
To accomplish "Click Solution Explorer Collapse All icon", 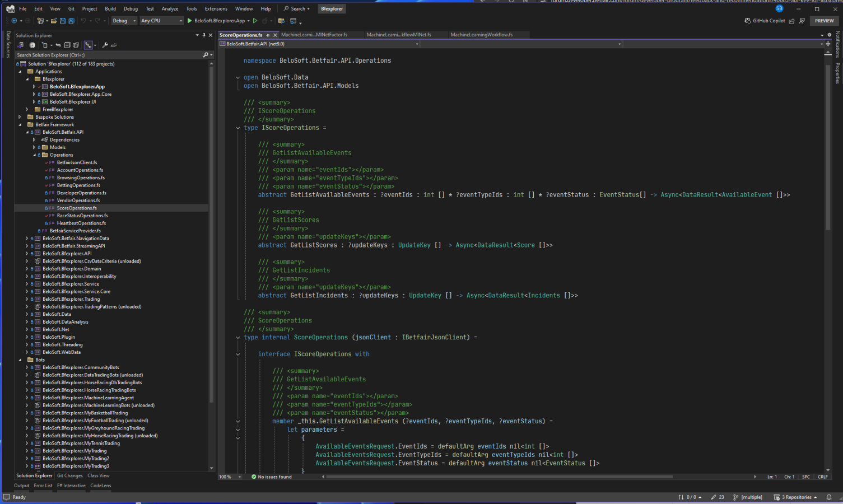I will click(x=67, y=45).
